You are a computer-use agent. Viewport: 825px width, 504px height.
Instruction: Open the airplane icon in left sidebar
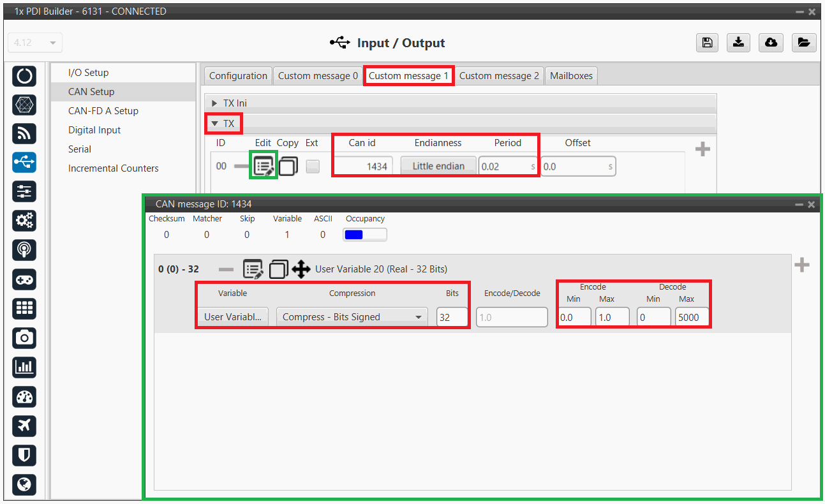[24, 426]
